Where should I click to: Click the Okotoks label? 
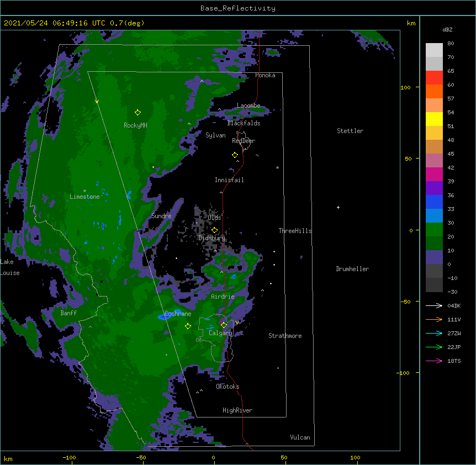[228, 387]
